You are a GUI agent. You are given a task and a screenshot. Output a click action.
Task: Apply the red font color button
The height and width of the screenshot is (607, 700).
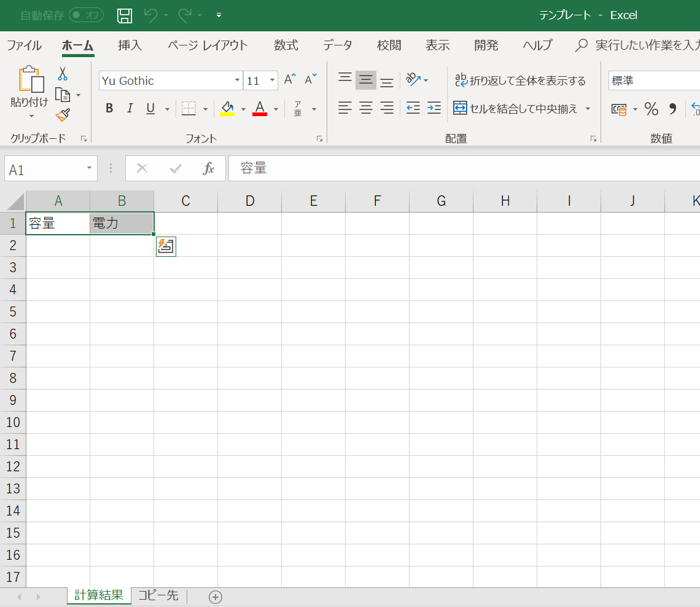(x=260, y=109)
